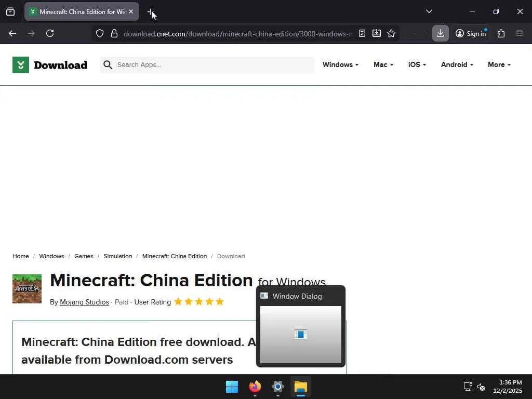Bookmark this page with star icon

tap(391, 33)
